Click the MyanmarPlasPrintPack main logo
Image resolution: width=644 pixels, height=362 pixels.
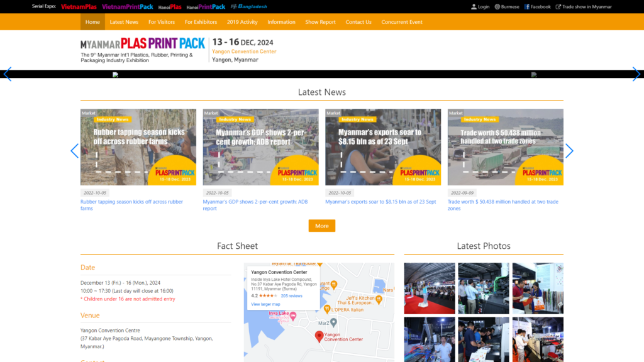click(x=143, y=50)
